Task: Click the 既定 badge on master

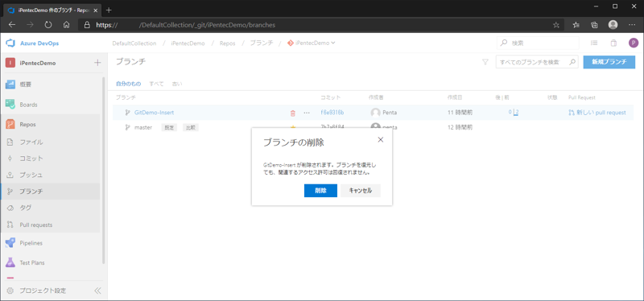Action: pyautogui.click(x=169, y=128)
